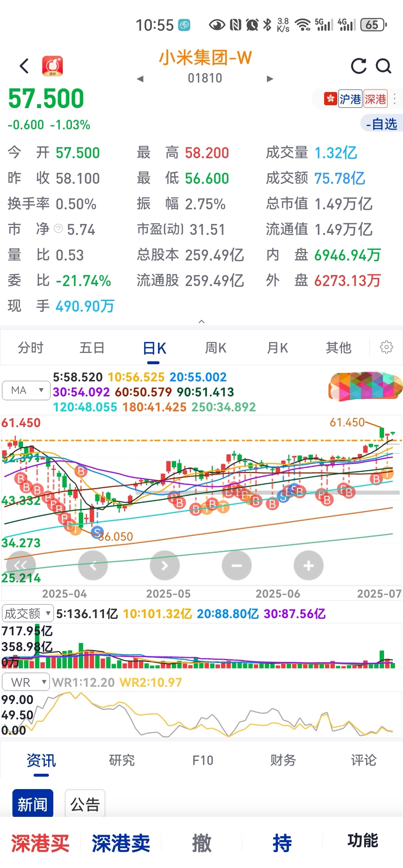
Task: Tap the colorful mosaic avatar image
Action: coord(365,387)
